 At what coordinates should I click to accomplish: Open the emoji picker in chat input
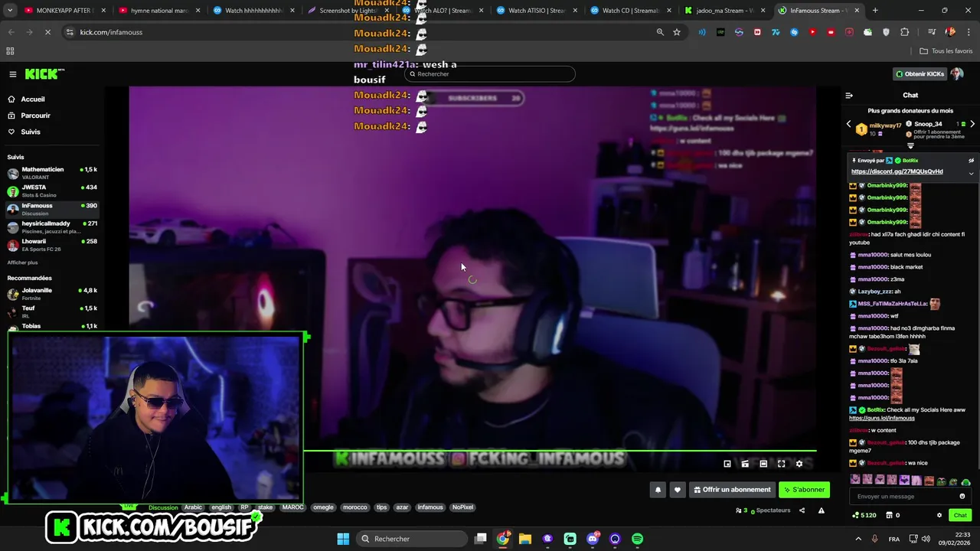(x=962, y=496)
